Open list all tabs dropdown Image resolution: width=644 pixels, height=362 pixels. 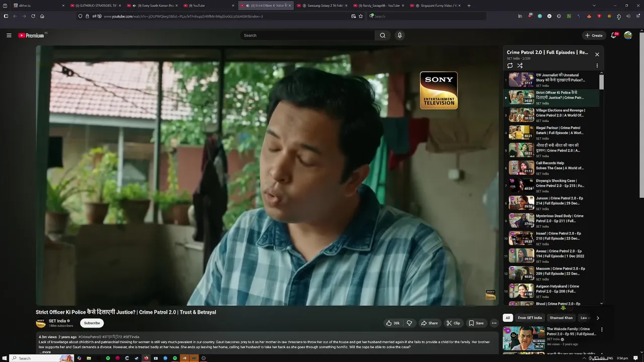pos(594,6)
